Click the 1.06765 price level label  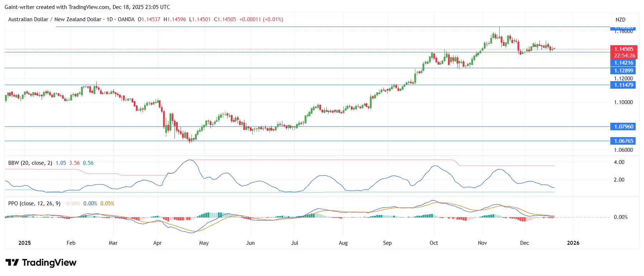624,141
